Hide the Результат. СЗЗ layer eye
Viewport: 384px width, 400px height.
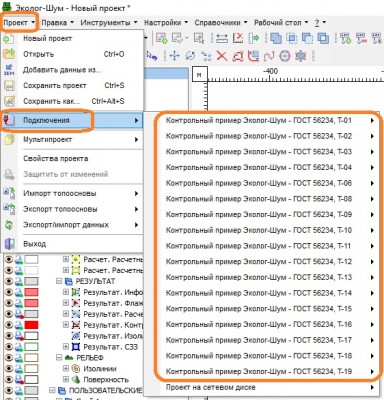(8, 347)
